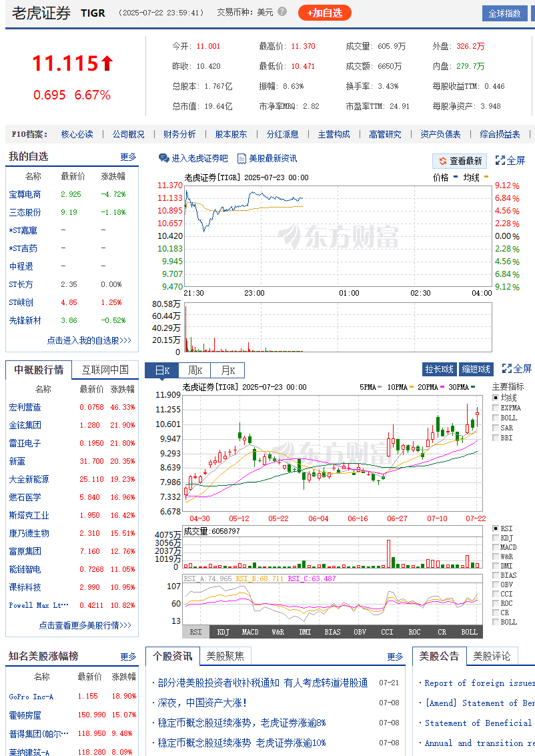Select the 美股公告 tab
Image resolution: width=535 pixels, height=756 pixels.
(439, 656)
